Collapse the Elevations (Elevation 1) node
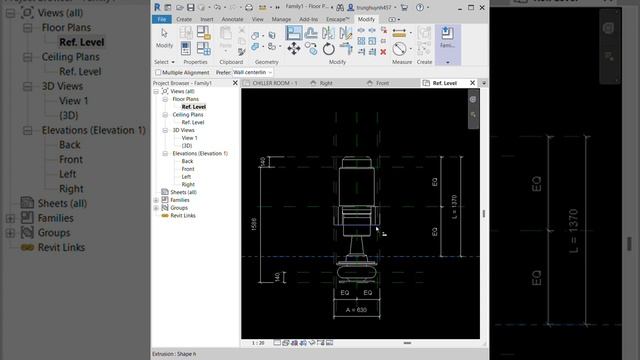The image size is (640, 360). point(165,153)
